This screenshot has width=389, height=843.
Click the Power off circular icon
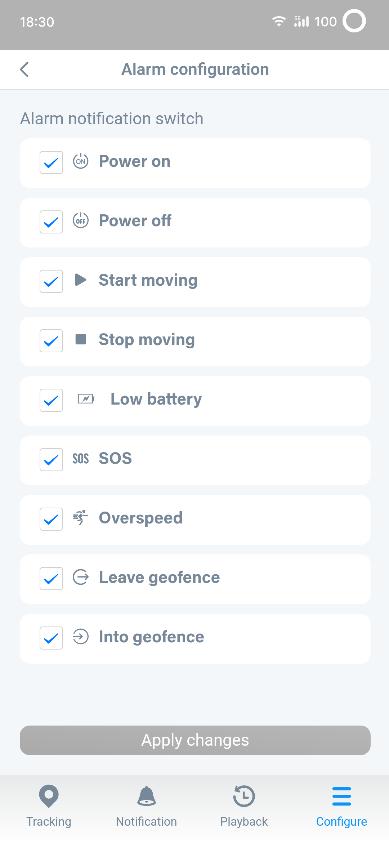pyautogui.click(x=80, y=220)
